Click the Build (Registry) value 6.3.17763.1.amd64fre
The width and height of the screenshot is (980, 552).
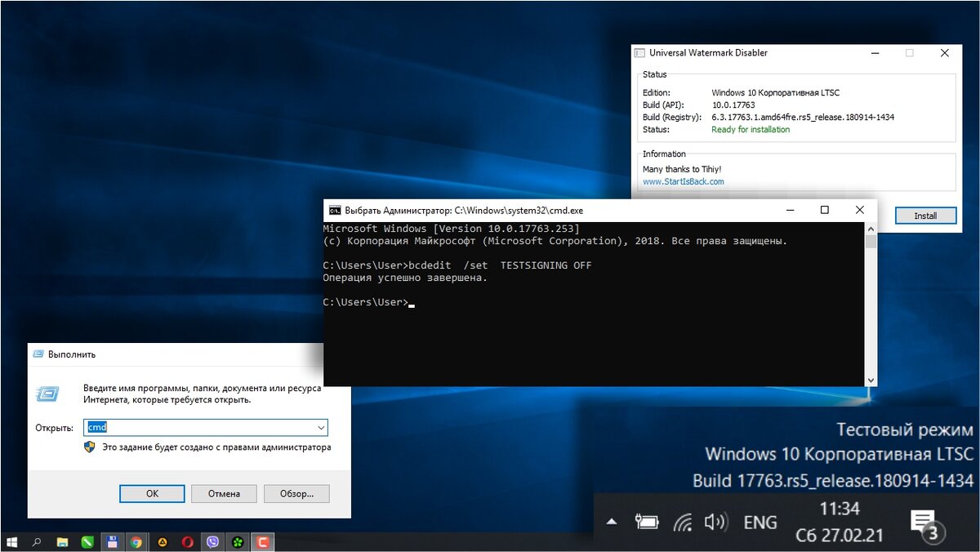[803, 117]
